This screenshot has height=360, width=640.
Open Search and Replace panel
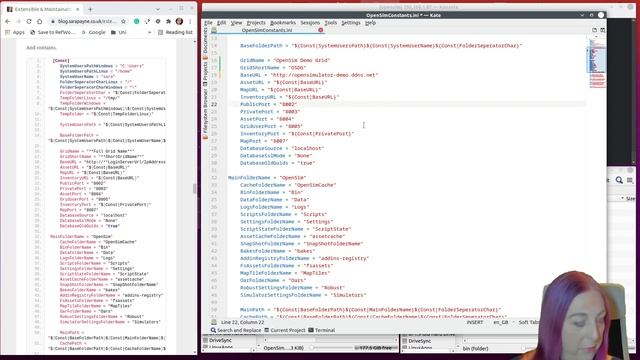tap(236, 330)
